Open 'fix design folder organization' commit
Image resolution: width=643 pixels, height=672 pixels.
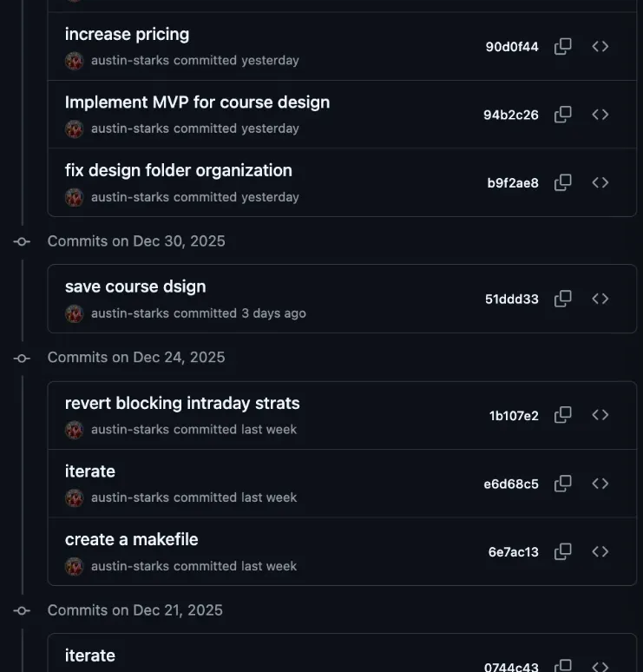[x=178, y=170]
